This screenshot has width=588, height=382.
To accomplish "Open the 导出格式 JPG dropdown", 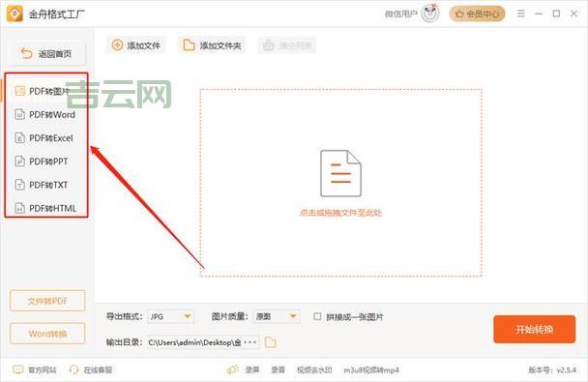I will (170, 317).
